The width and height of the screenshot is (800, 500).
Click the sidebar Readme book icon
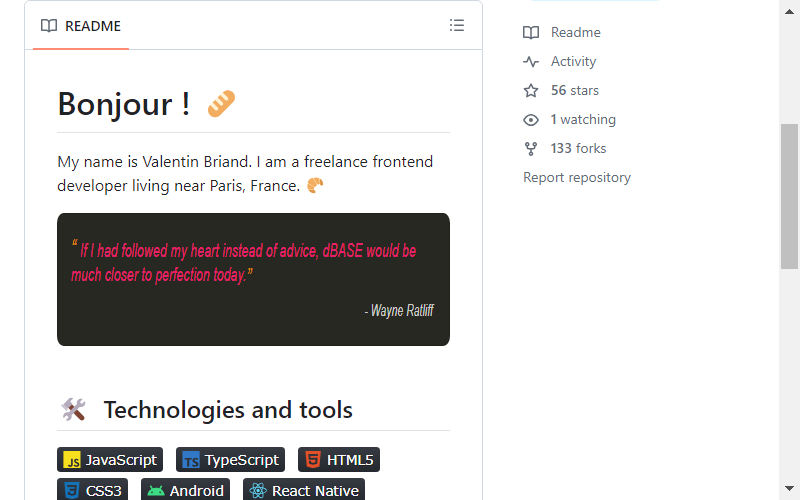[531, 33]
